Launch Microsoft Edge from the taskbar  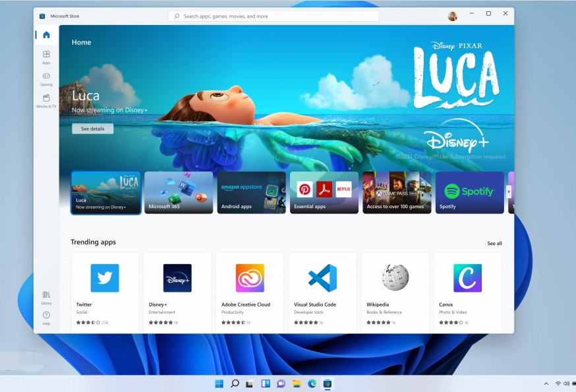312,384
